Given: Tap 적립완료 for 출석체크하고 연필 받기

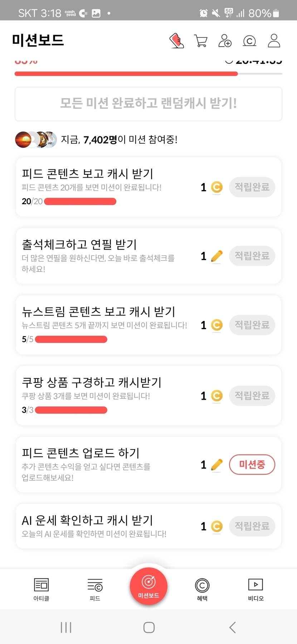Looking at the screenshot, I should [x=252, y=256].
